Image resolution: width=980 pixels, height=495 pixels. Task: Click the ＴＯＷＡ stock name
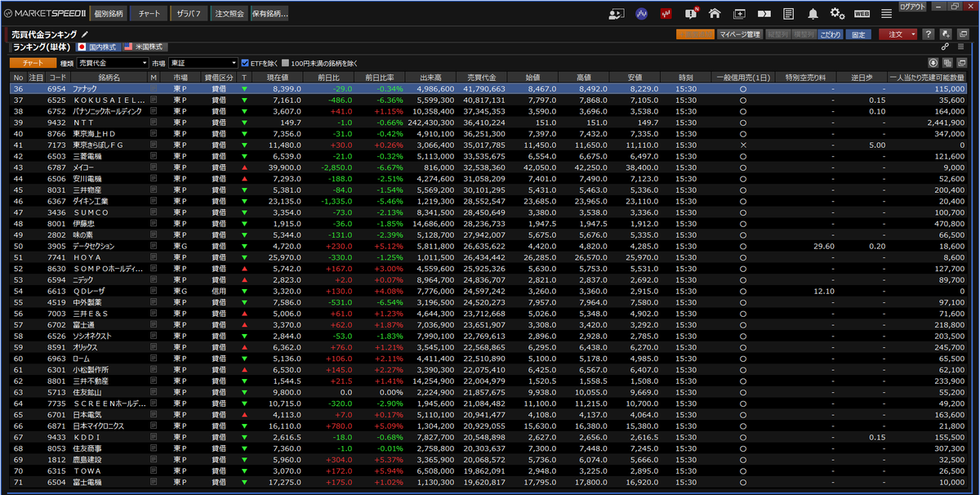87,471
